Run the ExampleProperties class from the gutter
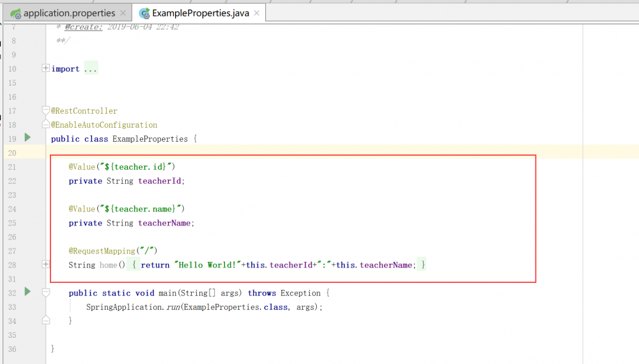The width and height of the screenshot is (639, 364). (x=27, y=137)
